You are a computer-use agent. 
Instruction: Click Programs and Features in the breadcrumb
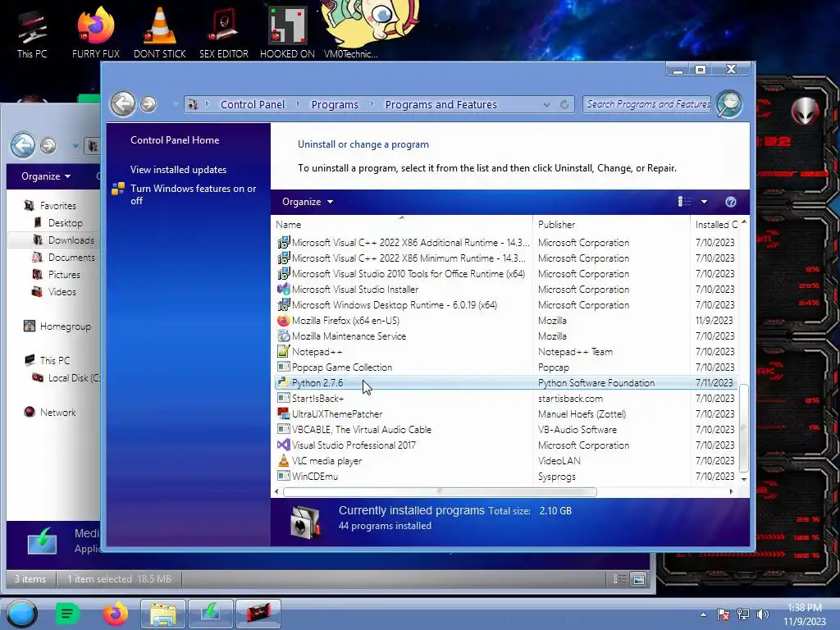pyautogui.click(x=441, y=104)
